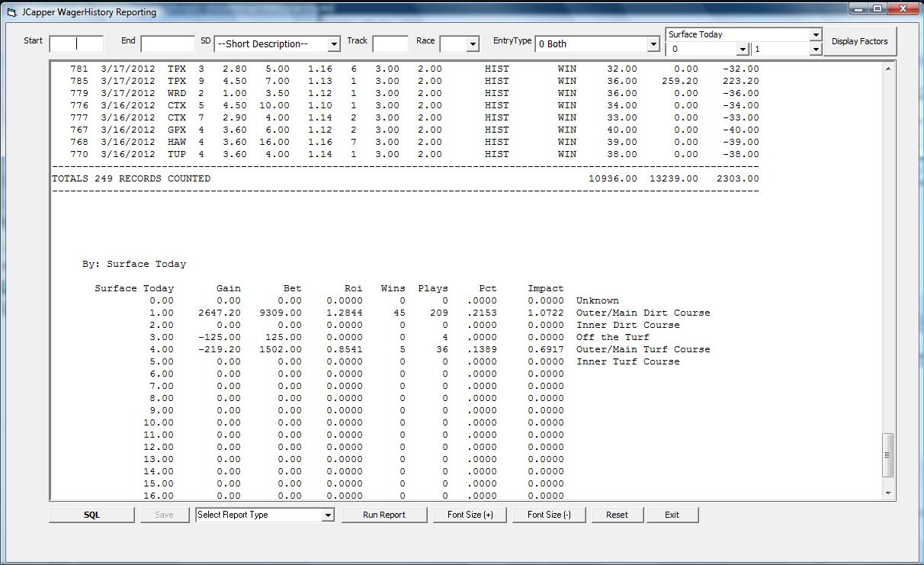Click the Bet value 125.00
This screenshot has height=565, width=924.
284,337
